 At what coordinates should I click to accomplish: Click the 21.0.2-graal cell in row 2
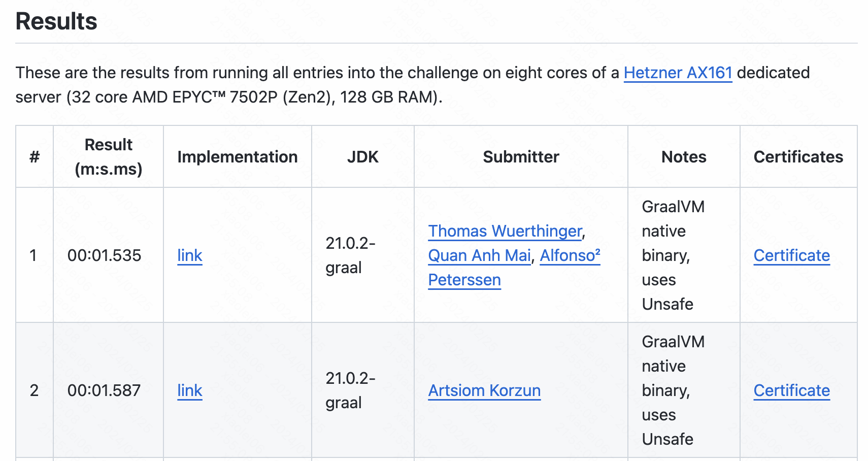coord(350,390)
